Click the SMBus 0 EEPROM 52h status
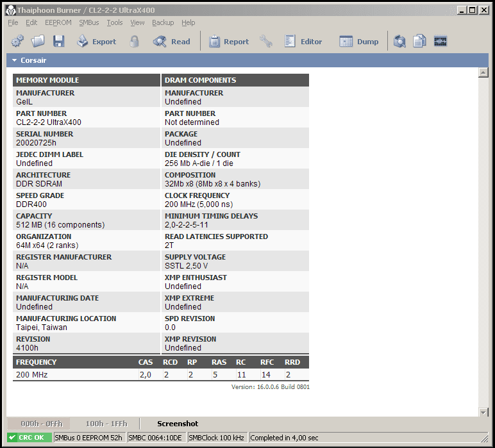 88,438
